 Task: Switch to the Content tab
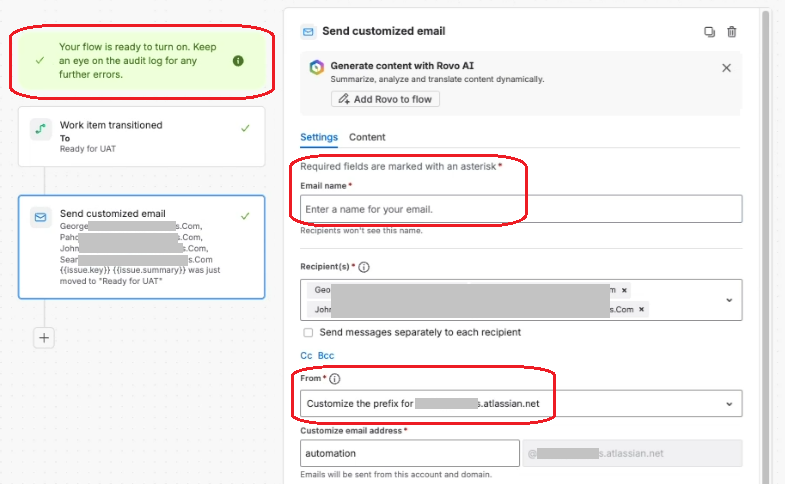point(367,137)
